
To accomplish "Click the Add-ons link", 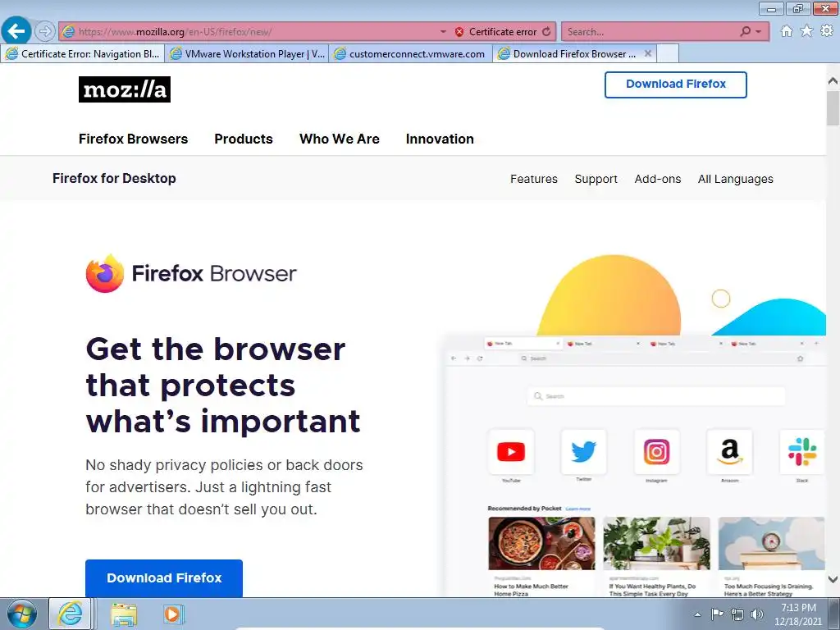I will tap(657, 179).
